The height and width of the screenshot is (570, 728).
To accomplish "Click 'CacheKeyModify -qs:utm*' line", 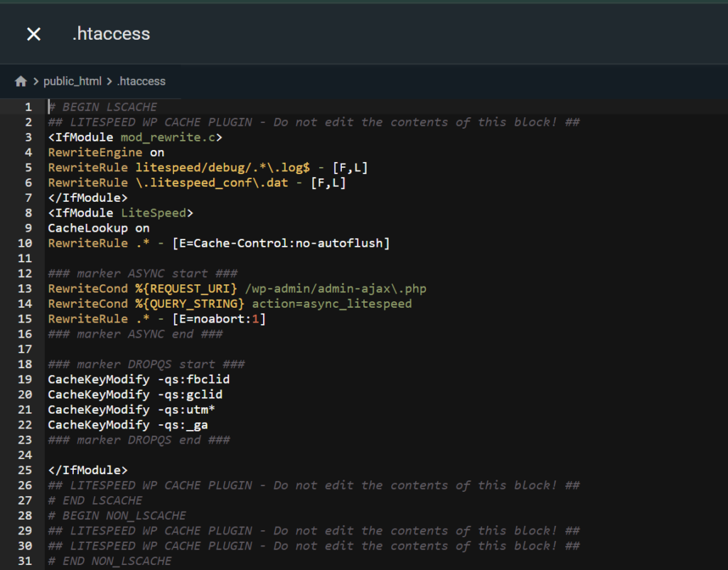I will [132, 410].
